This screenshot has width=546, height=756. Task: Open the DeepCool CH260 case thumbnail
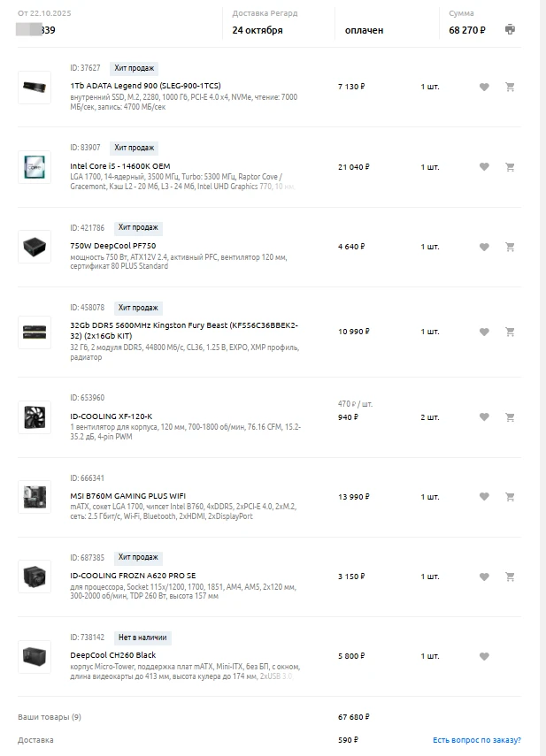(x=35, y=656)
